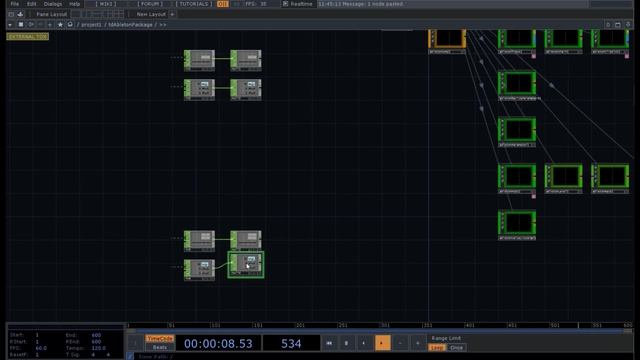The image size is (640, 360).
Task: Open the File menu
Action: click(x=15, y=4)
